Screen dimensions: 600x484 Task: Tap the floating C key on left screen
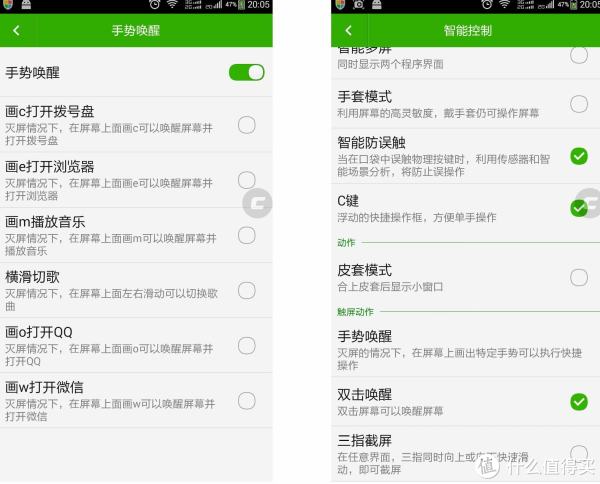[x=258, y=203]
